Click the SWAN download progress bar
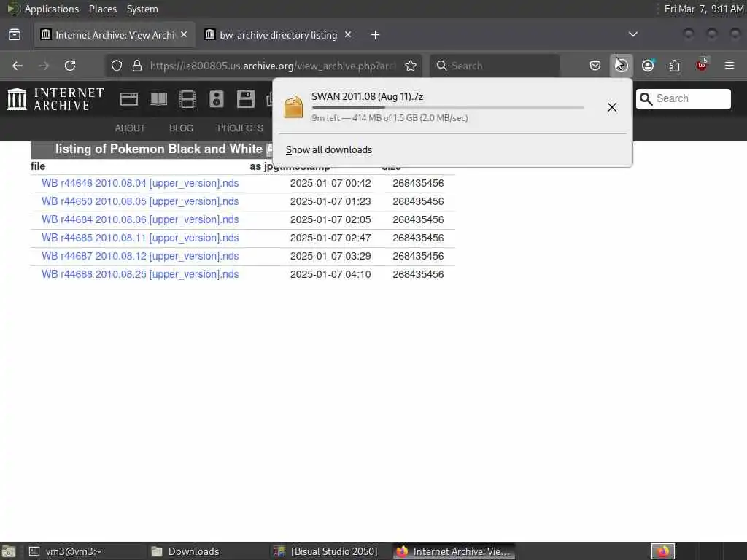Screen dimensions: 747x560 click(448, 108)
